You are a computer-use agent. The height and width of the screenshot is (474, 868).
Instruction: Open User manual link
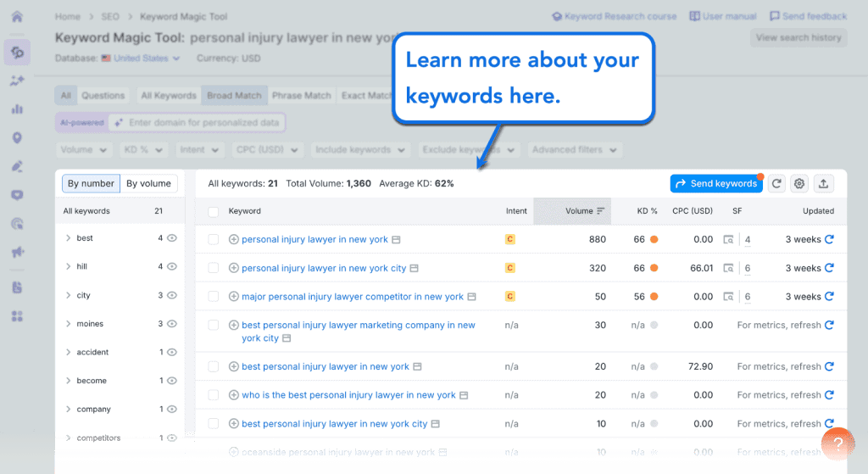(x=723, y=17)
